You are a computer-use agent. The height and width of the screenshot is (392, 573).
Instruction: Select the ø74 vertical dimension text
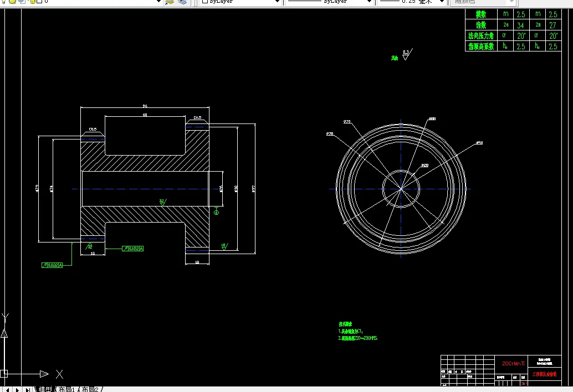51,189
